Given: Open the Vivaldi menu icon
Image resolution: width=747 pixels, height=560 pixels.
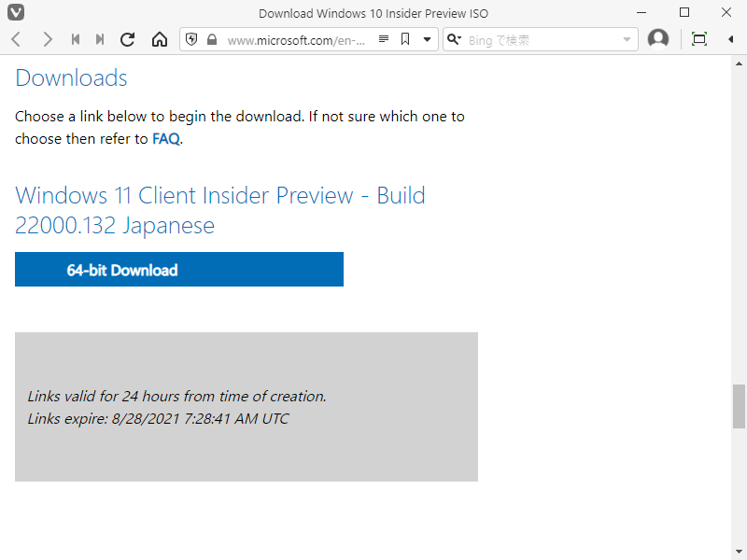Looking at the screenshot, I should (x=16, y=13).
